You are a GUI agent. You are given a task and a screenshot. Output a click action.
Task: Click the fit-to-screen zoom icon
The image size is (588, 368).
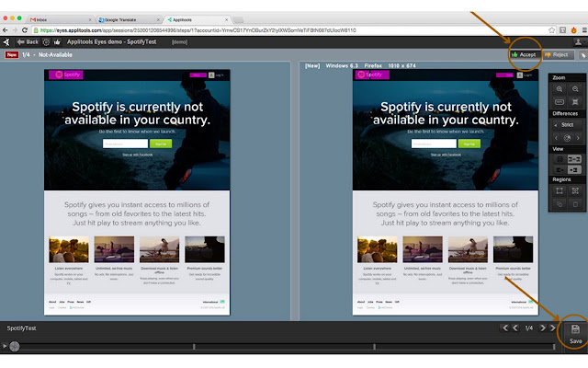coord(575,102)
